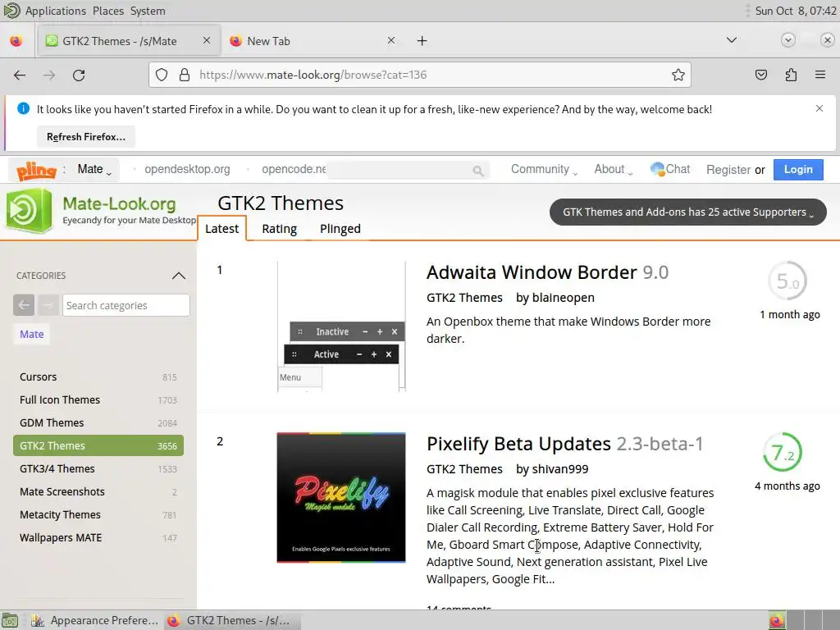840x630 pixels.
Task: Dismiss the Firefox refresh notification bar
Action: (819, 108)
